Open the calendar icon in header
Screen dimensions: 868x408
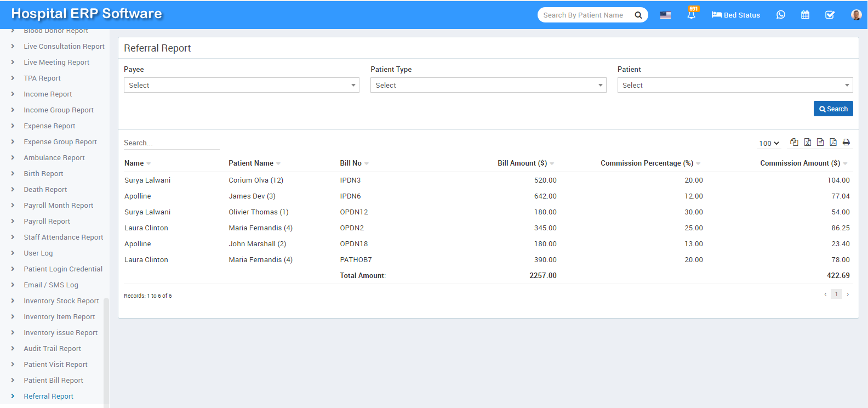pos(805,15)
